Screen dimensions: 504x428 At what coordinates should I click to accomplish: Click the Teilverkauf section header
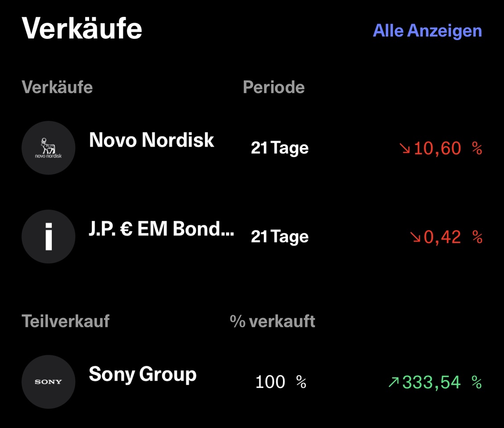(66, 321)
